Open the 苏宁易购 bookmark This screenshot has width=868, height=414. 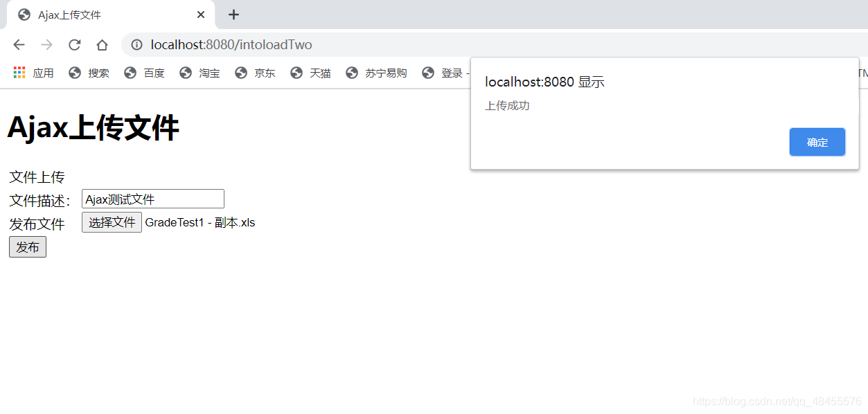tap(376, 73)
